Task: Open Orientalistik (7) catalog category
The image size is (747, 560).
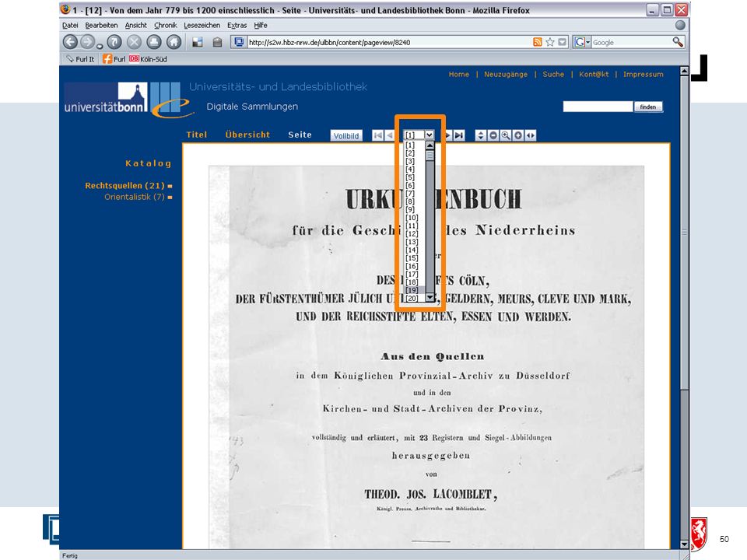Action: click(135, 197)
